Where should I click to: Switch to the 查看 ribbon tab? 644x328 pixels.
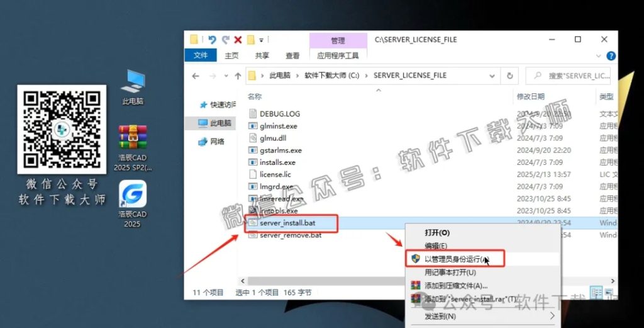tap(292, 55)
